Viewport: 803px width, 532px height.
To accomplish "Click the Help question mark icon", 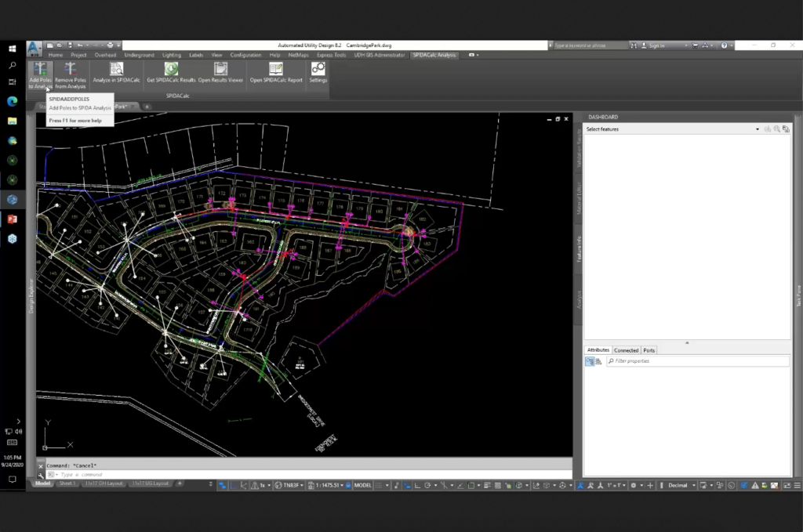I will click(x=724, y=45).
